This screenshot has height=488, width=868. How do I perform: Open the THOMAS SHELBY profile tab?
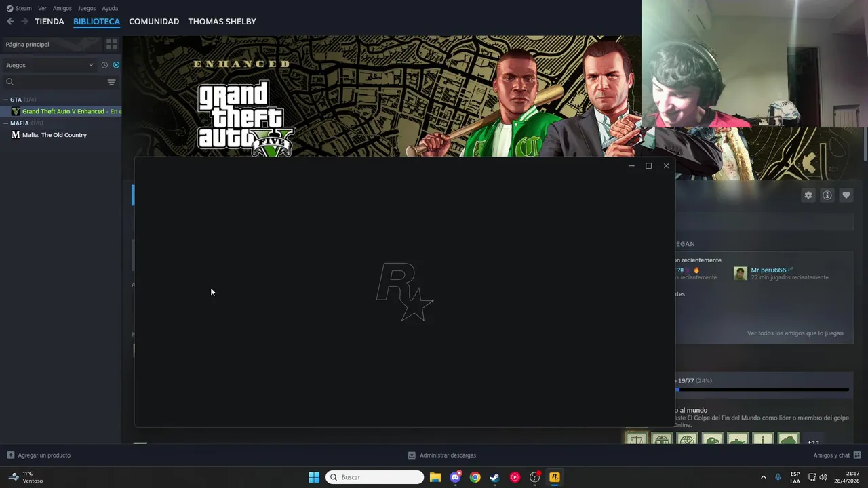point(222,22)
